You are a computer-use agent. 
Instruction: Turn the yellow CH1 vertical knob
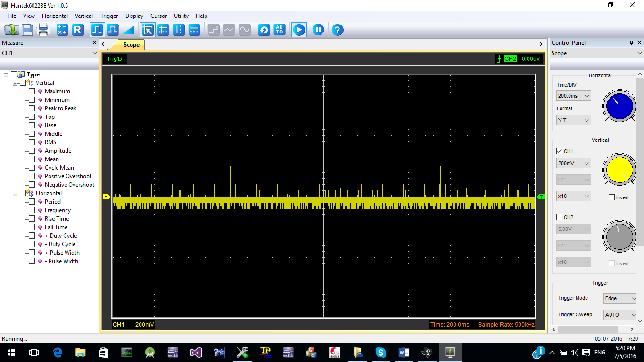[618, 170]
